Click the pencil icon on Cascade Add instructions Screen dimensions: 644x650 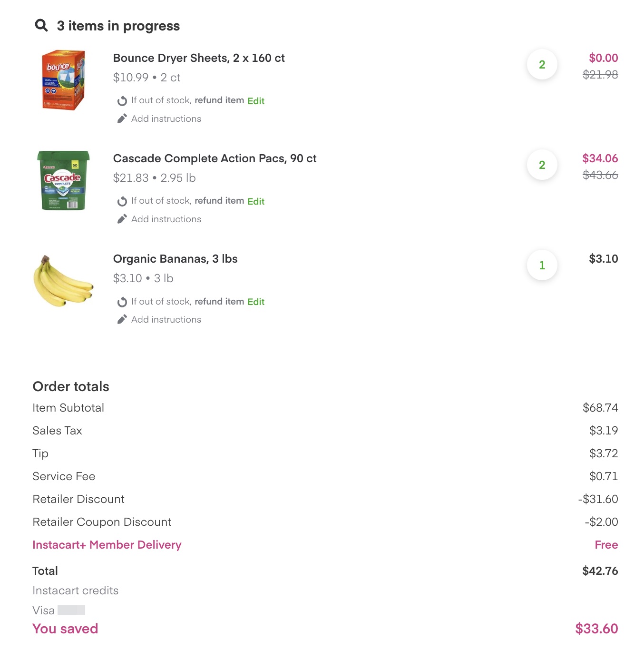coord(122,218)
